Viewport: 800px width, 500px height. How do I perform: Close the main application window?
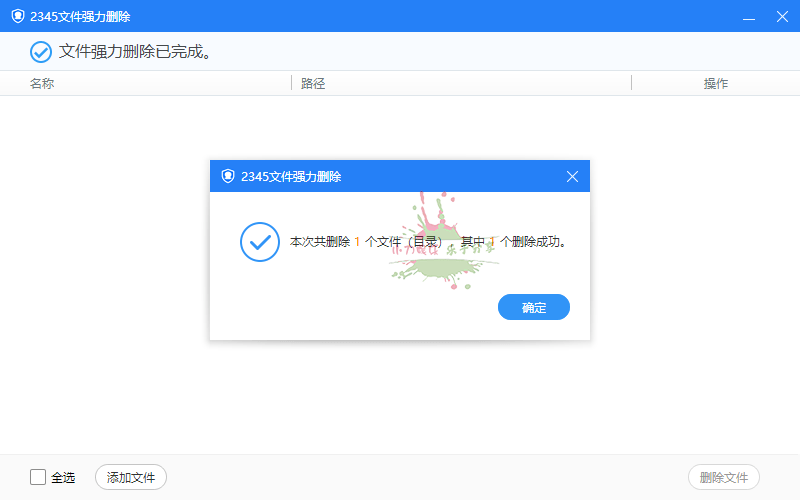coord(782,16)
